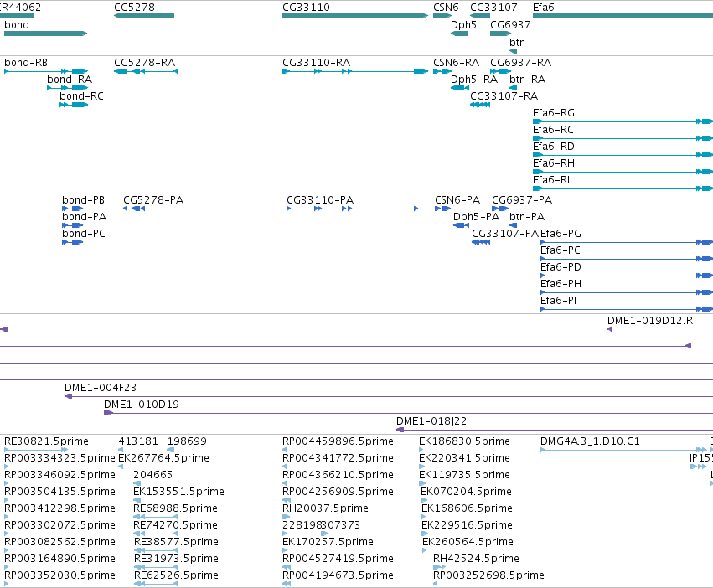This screenshot has width=713, height=588.
Task: Click the CSN6 gene label
Action: pos(446,8)
